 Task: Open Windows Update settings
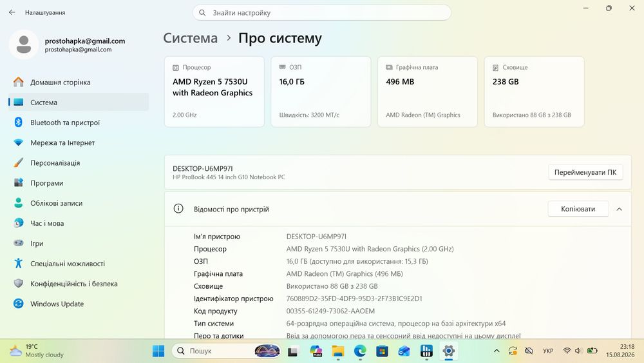(79, 304)
